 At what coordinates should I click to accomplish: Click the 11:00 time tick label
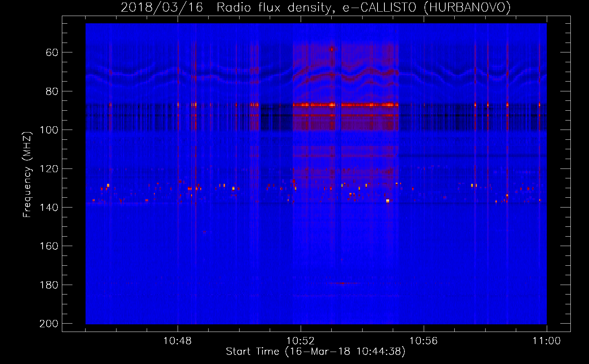point(547,341)
